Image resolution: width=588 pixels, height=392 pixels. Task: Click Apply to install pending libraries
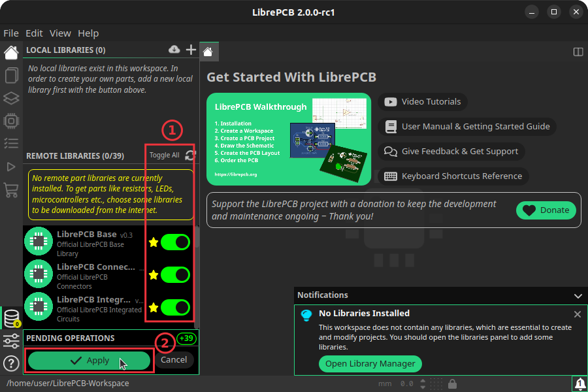pyautogui.click(x=89, y=360)
